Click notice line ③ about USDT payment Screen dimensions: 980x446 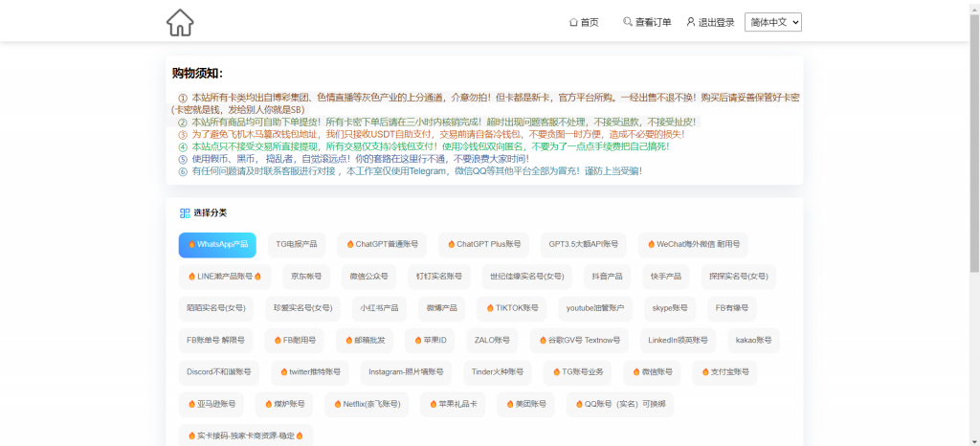click(432, 134)
